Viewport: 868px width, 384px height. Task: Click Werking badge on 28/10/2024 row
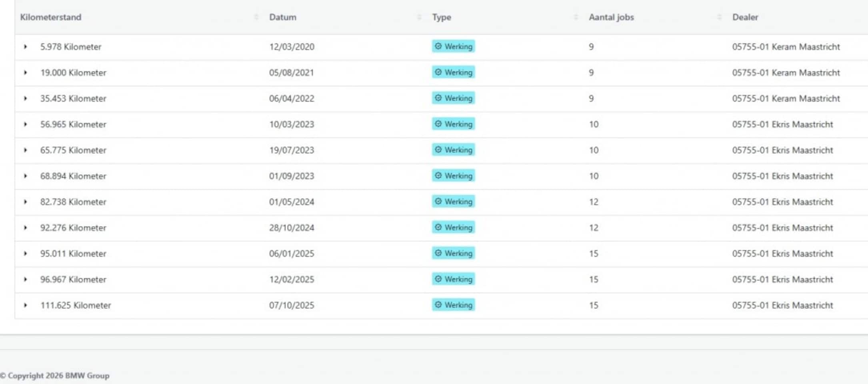click(453, 227)
